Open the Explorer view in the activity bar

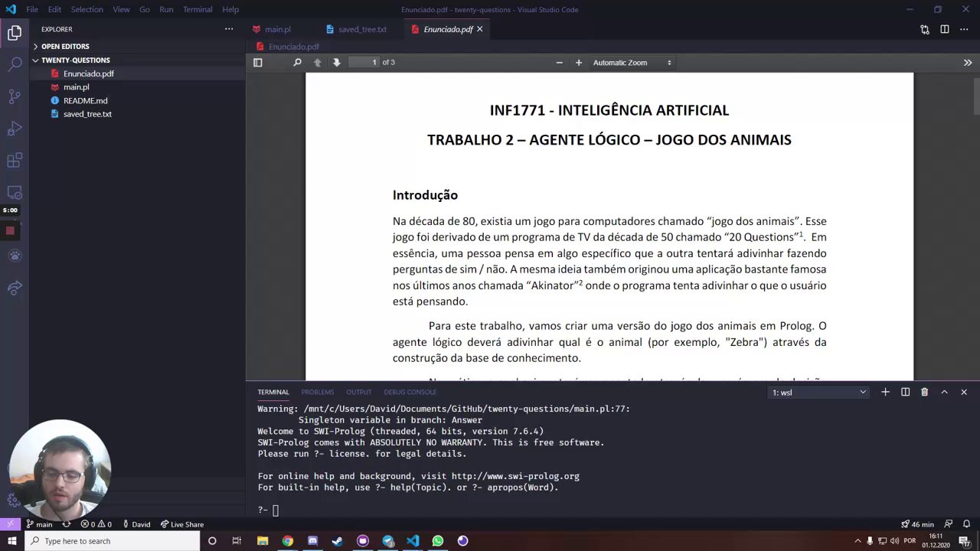click(x=15, y=32)
